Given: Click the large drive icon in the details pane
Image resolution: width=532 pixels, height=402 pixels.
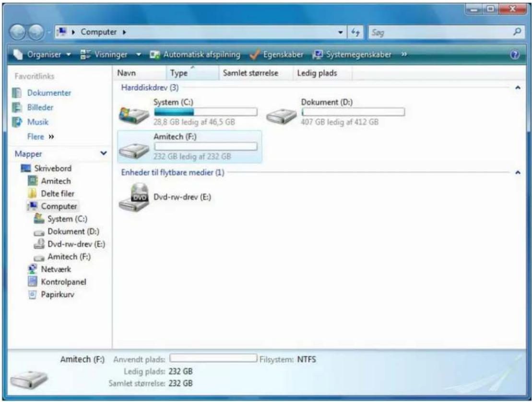Looking at the screenshot, I should (x=28, y=379).
